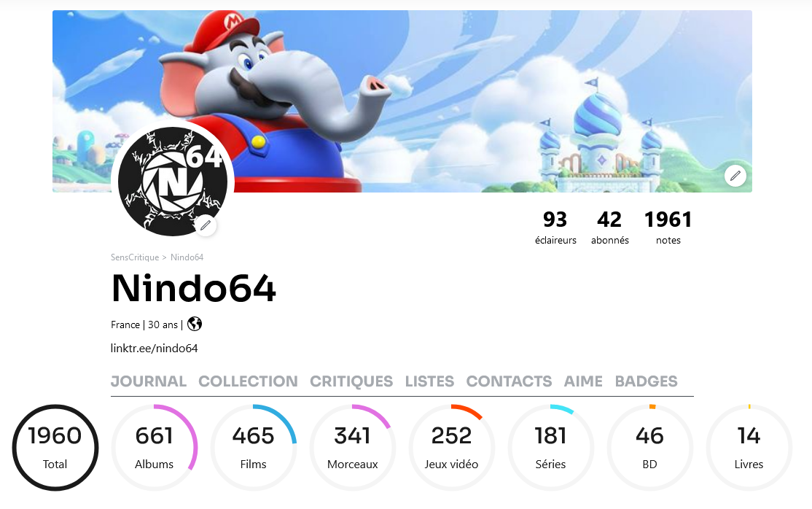Select the LISTES tab
Screen dimensions: 812x509
[x=429, y=381]
